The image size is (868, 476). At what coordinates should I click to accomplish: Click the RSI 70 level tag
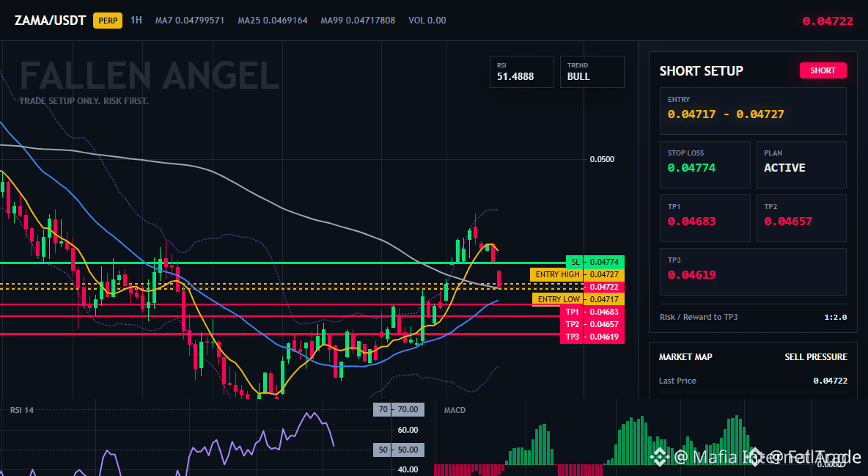[399, 409]
